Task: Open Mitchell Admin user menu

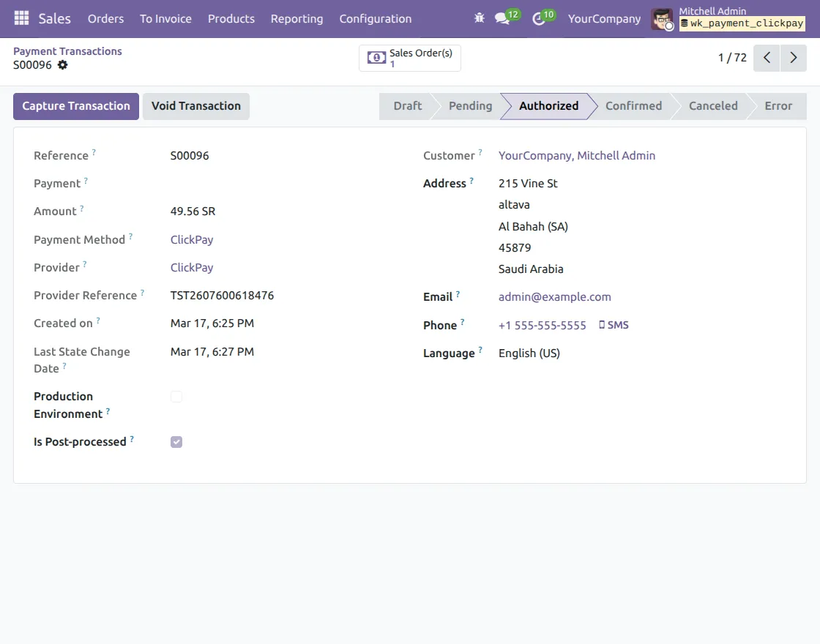Action: [x=728, y=19]
